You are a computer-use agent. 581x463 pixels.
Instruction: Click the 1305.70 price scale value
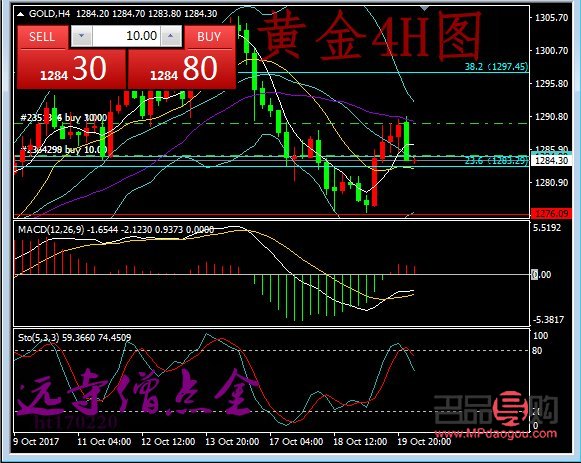pyautogui.click(x=551, y=18)
